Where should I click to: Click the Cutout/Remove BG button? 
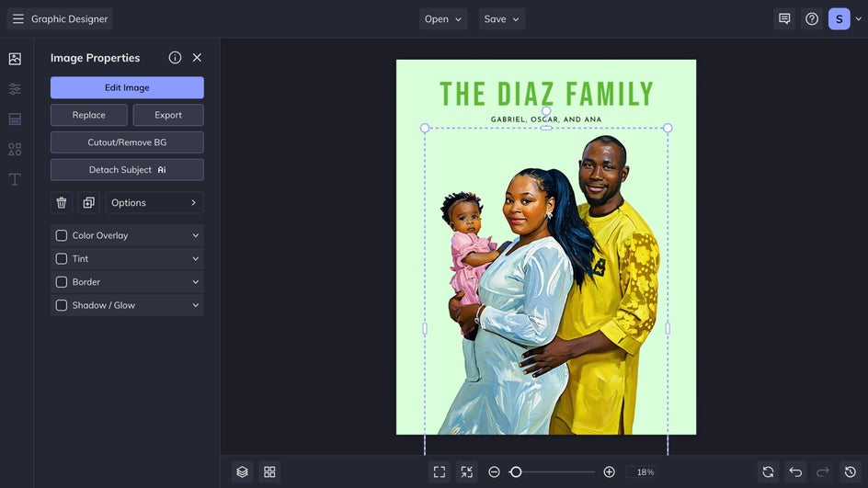tap(127, 142)
